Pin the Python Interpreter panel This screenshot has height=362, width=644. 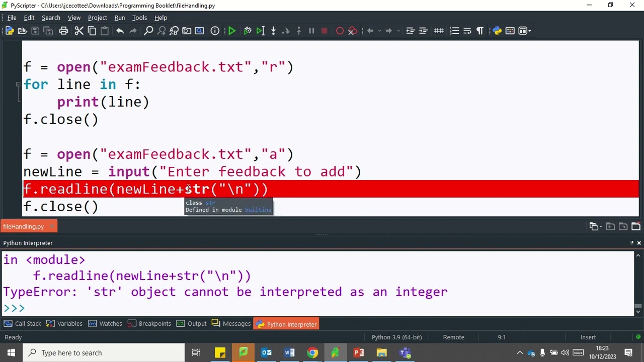[632, 243]
